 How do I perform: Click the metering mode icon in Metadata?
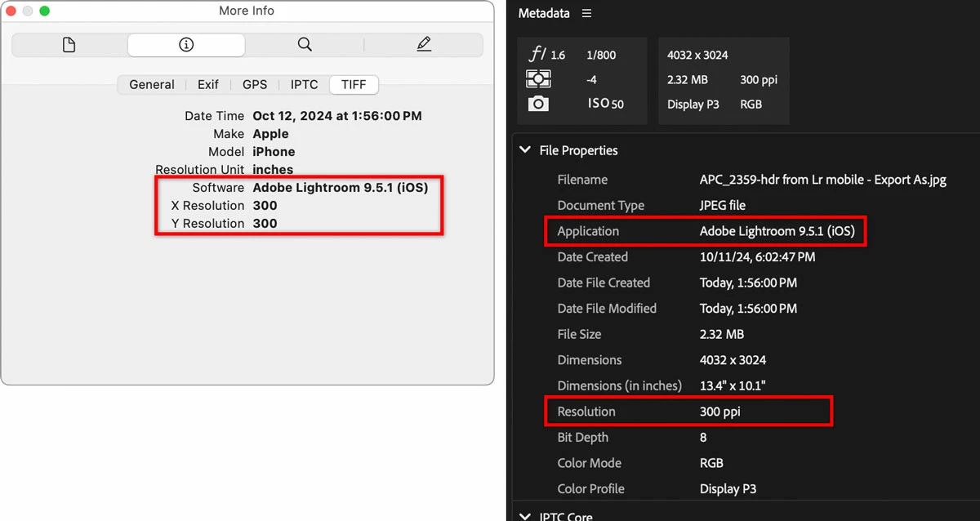click(x=538, y=79)
